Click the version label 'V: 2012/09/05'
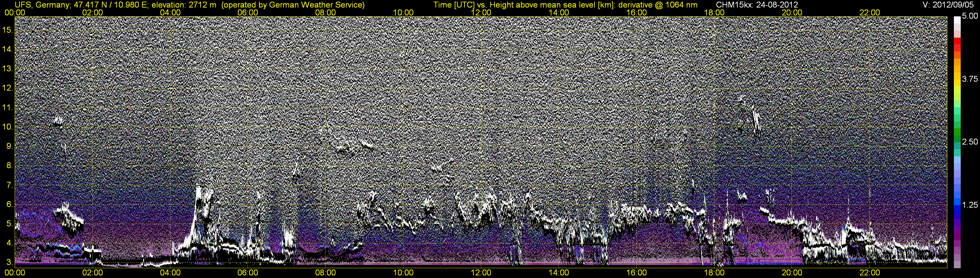The width and height of the screenshot is (980, 278). tap(947, 5)
